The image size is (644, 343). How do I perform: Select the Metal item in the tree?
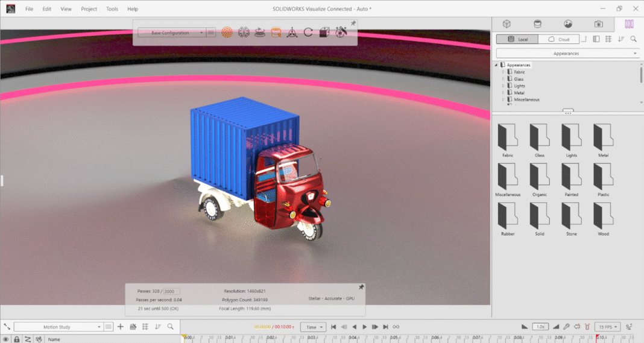(x=519, y=93)
